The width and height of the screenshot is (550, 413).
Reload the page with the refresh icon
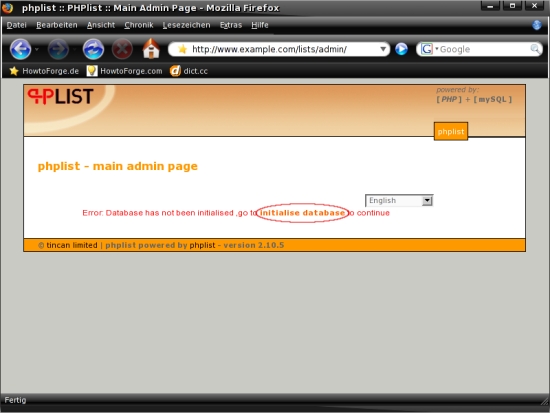pyautogui.click(x=93, y=49)
